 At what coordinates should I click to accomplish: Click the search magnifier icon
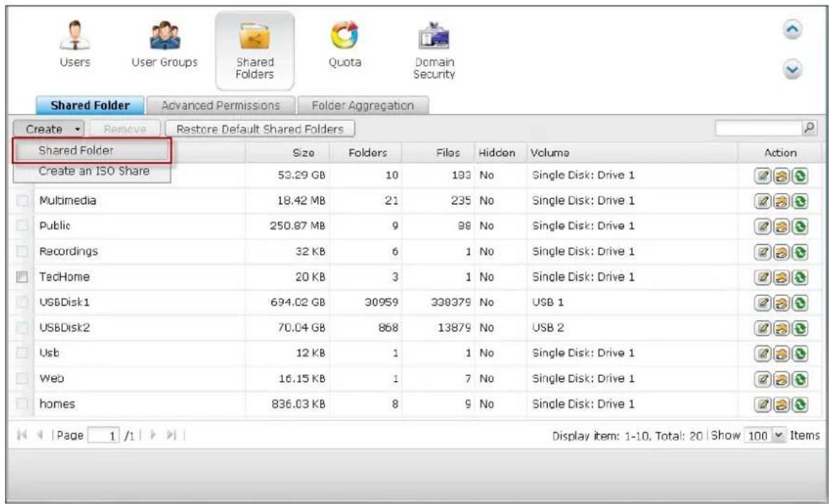[x=809, y=128]
